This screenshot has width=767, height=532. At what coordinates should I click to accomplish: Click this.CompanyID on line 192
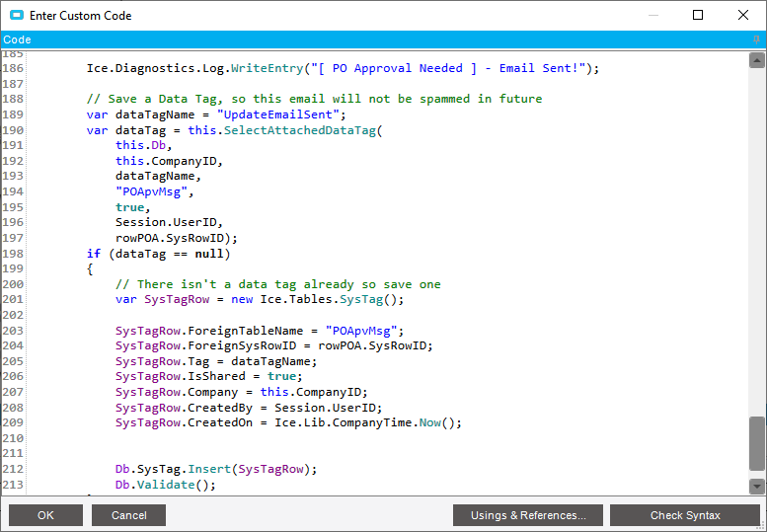(x=169, y=161)
